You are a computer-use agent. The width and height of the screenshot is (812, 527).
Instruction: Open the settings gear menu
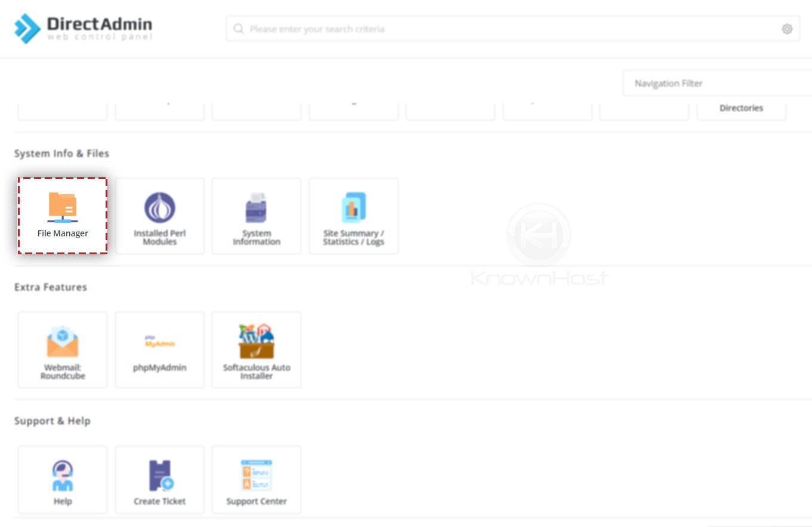(x=786, y=28)
